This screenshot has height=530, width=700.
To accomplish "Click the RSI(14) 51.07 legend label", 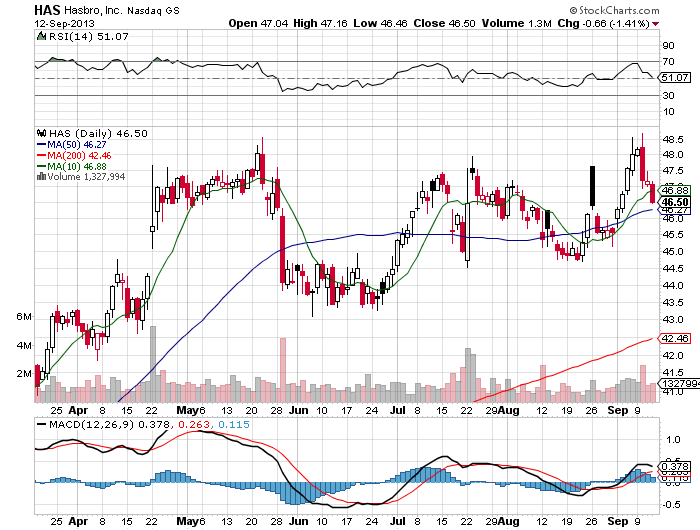I will (x=88, y=37).
